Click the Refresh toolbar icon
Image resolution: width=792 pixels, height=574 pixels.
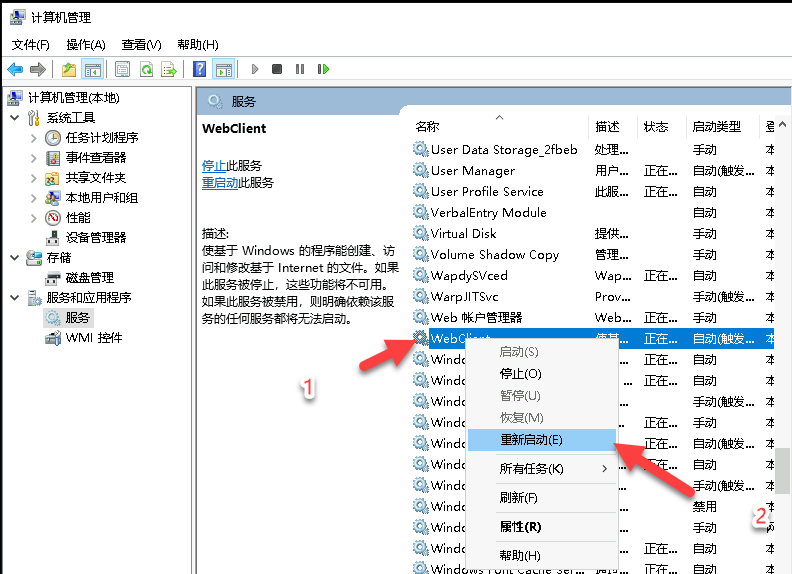coord(146,69)
